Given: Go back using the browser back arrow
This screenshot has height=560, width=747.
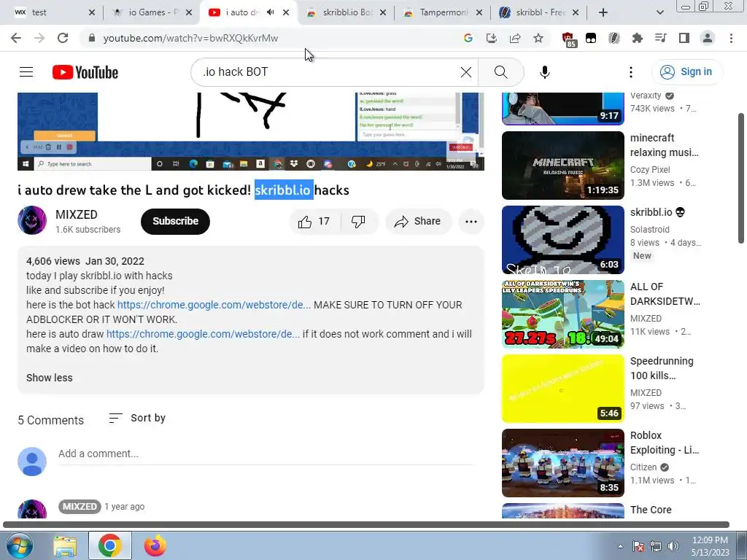Looking at the screenshot, I should coord(16,38).
